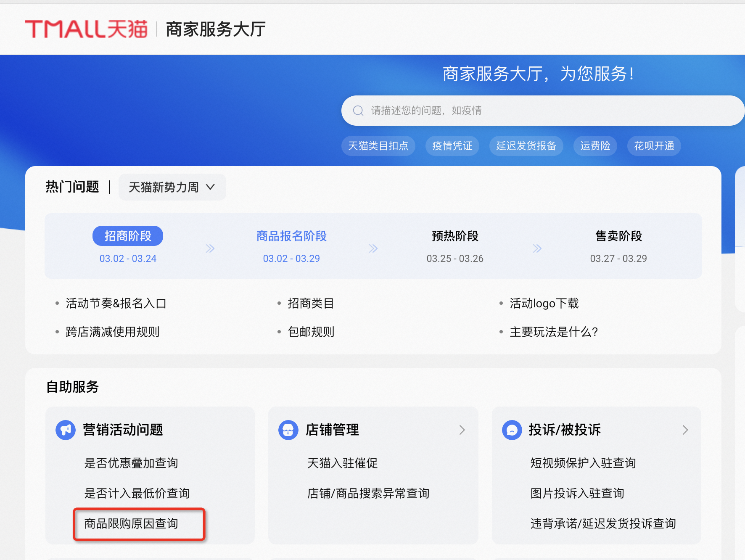Click the 03.02 - 03.24 date range
This screenshot has height=560, width=745.
128,259
